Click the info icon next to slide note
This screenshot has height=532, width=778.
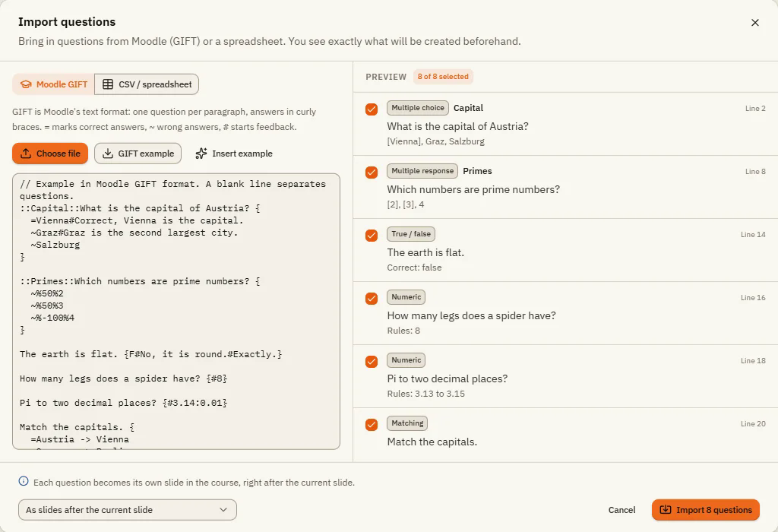point(24,481)
